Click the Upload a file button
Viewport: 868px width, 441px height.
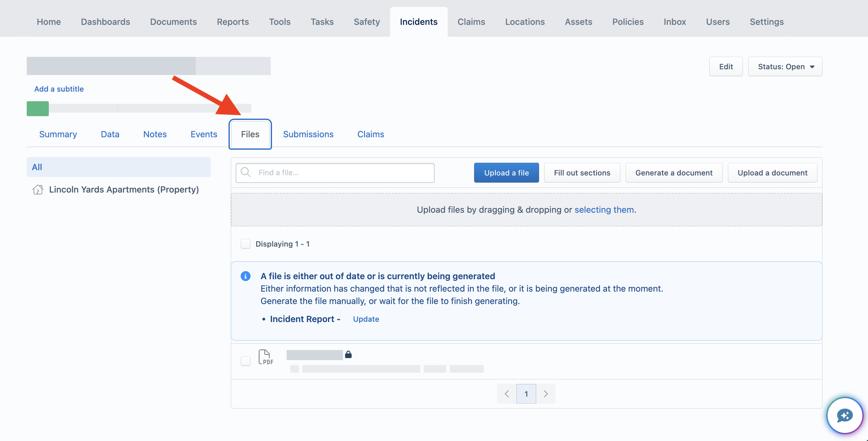506,173
